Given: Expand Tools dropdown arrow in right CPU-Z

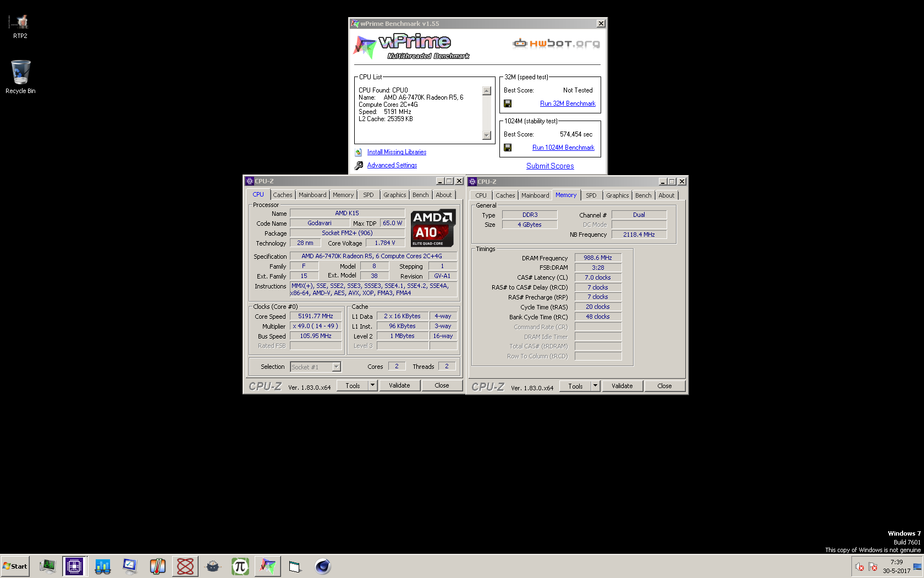Looking at the screenshot, I should (x=596, y=386).
